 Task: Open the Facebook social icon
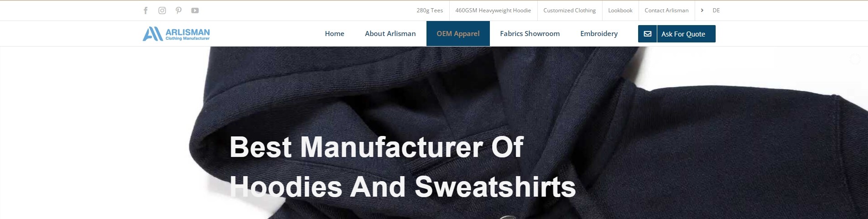point(146,10)
